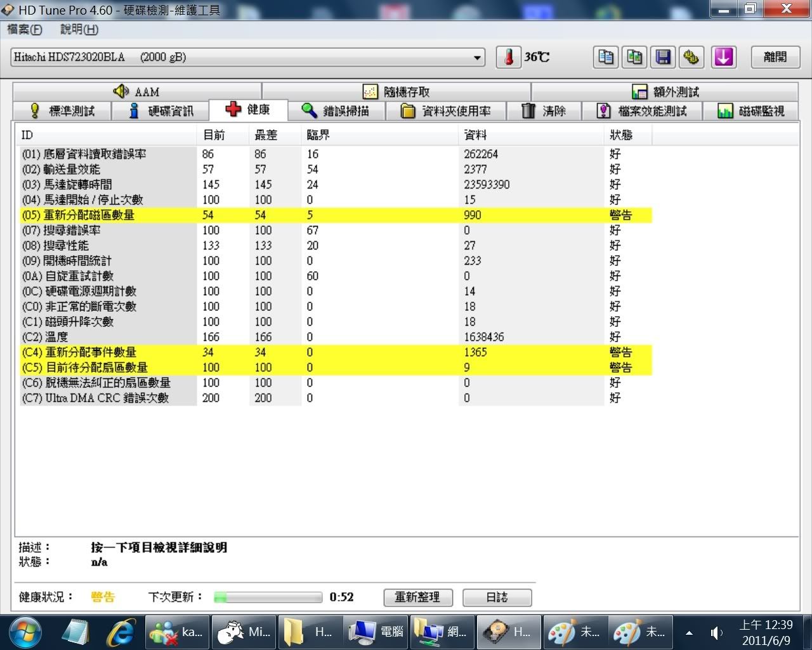Screen dimensions: 812x650
Task: Select the (C6) 脫機無法糾正的扇區數量 row
Action: point(335,383)
